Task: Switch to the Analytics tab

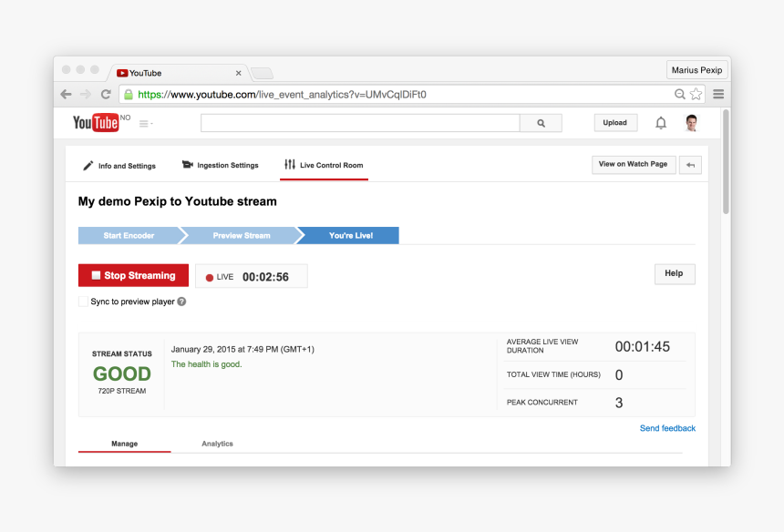Action: coord(217,444)
